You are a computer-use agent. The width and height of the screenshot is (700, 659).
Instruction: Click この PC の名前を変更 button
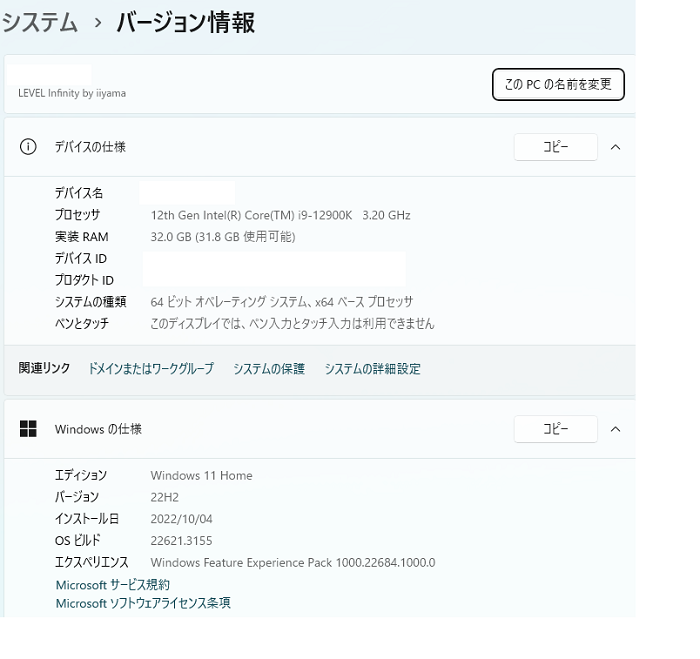[558, 84]
